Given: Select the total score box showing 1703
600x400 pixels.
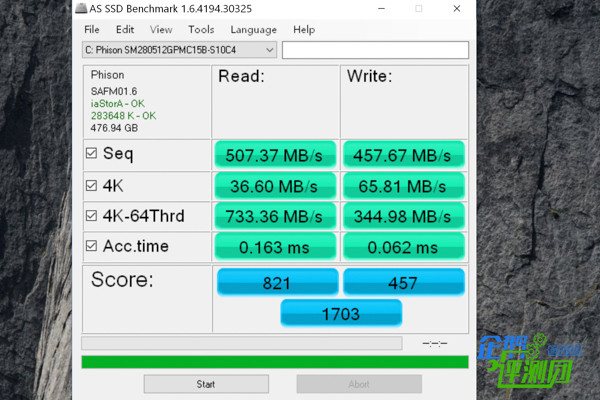Looking at the screenshot, I should pyautogui.click(x=341, y=313).
